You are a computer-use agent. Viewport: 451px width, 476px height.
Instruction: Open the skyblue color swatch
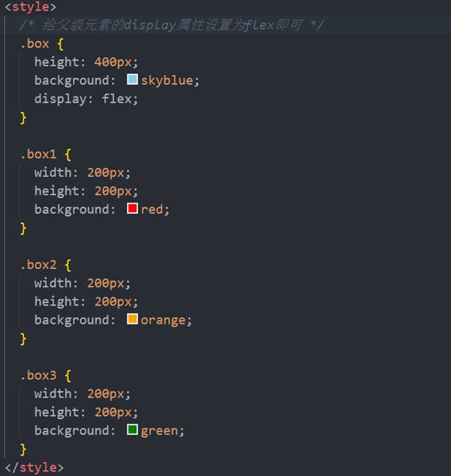132,80
